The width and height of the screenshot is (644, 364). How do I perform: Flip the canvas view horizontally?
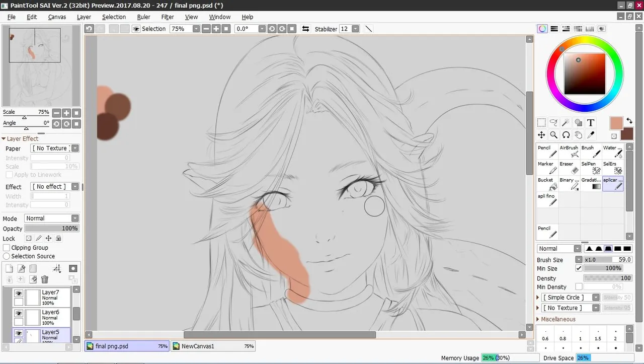coord(305,29)
